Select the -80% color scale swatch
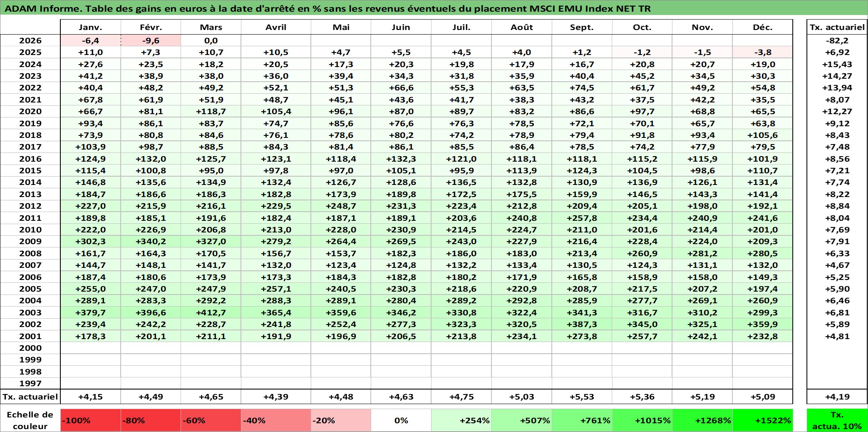The image size is (868, 432). pos(151,420)
